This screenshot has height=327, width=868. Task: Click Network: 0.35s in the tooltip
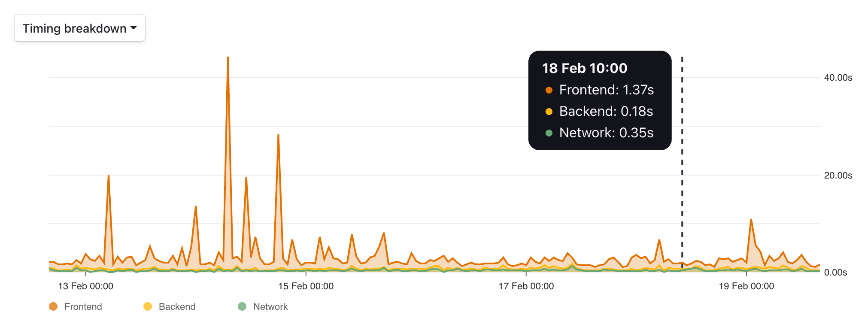coord(606,133)
